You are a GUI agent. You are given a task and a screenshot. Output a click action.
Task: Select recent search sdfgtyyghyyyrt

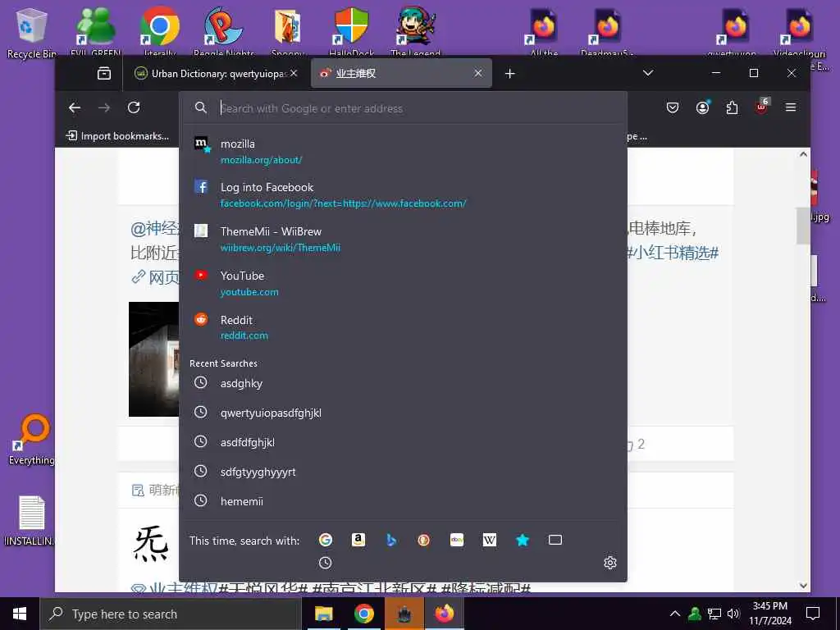click(x=403, y=472)
